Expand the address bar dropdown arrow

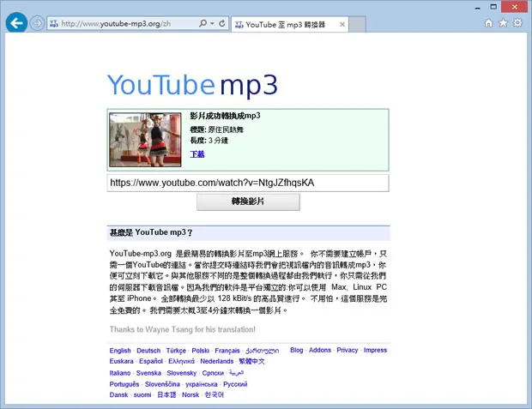pos(213,23)
